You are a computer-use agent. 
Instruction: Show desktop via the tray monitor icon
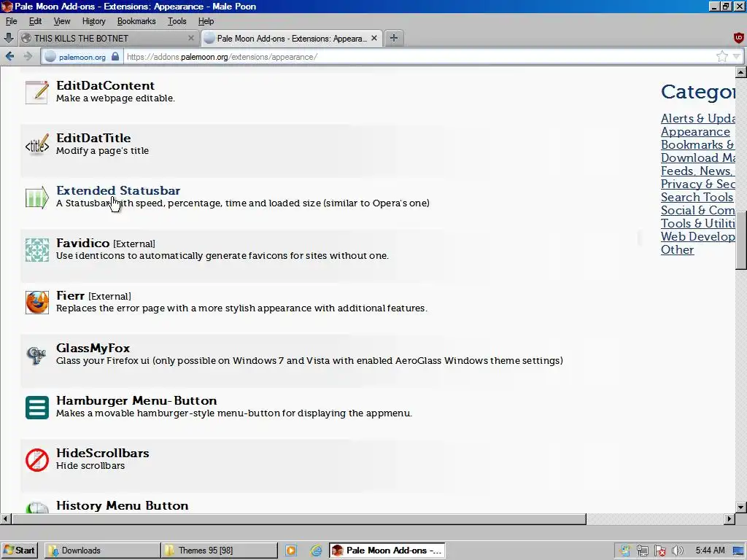738,551
